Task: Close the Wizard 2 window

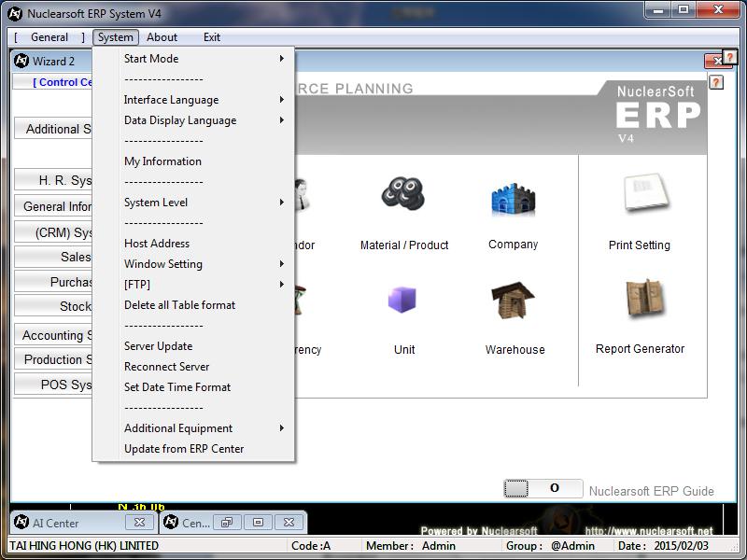Action: click(x=714, y=61)
